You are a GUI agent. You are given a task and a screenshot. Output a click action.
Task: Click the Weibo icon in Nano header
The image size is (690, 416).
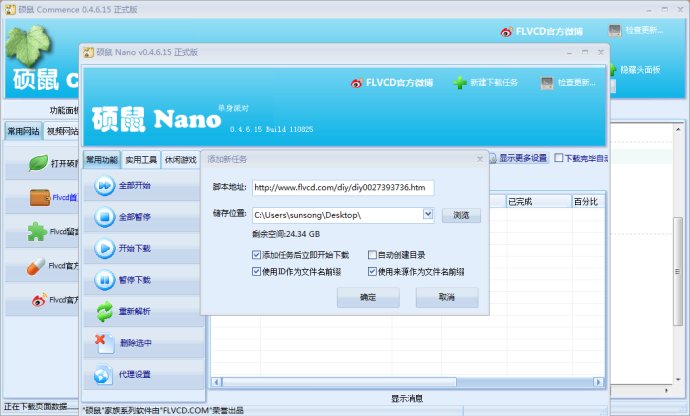[356, 82]
